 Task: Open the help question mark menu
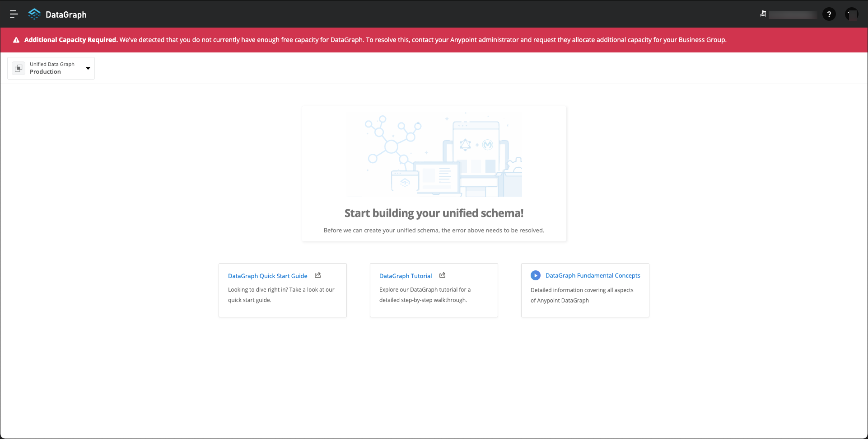click(x=829, y=14)
